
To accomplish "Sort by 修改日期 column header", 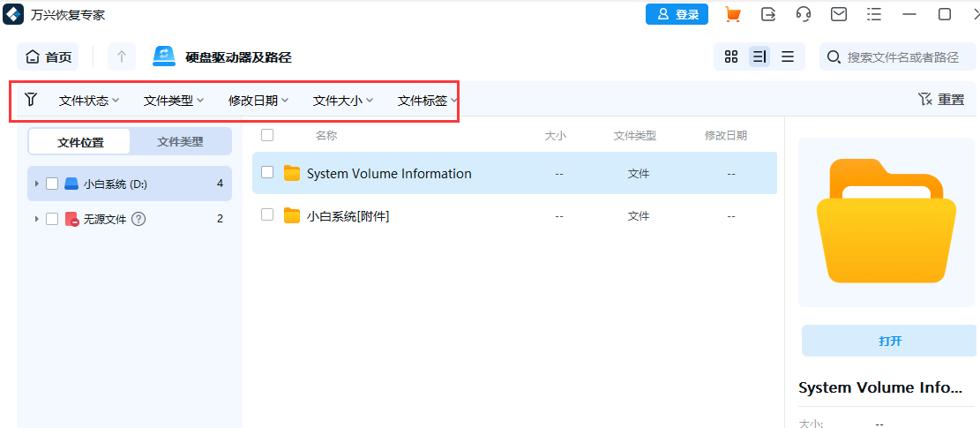I will click(726, 136).
